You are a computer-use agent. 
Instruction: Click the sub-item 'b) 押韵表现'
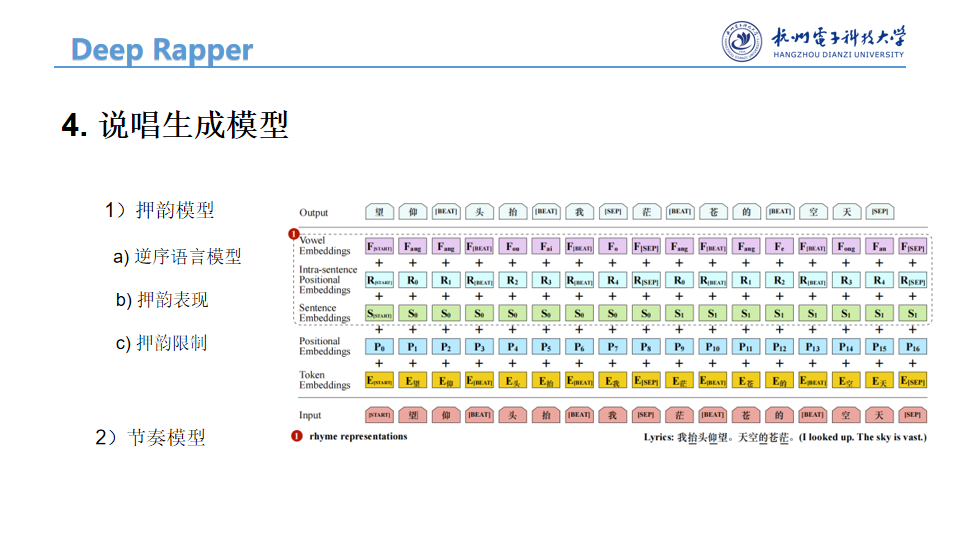(x=162, y=299)
